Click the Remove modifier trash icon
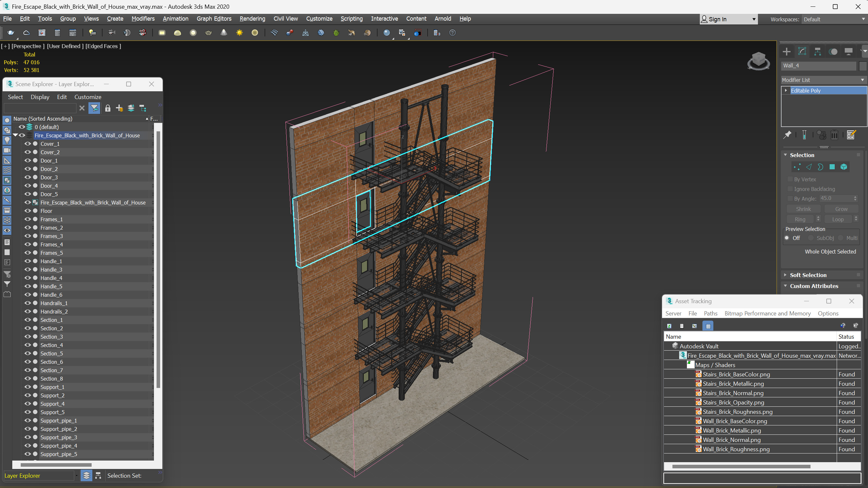 pos(834,135)
